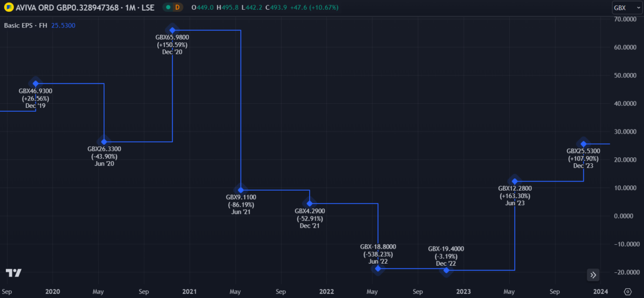The width and height of the screenshot is (644, 298).
Task: Click the orange D delayed-data badge
Action: tap(177, 8)
